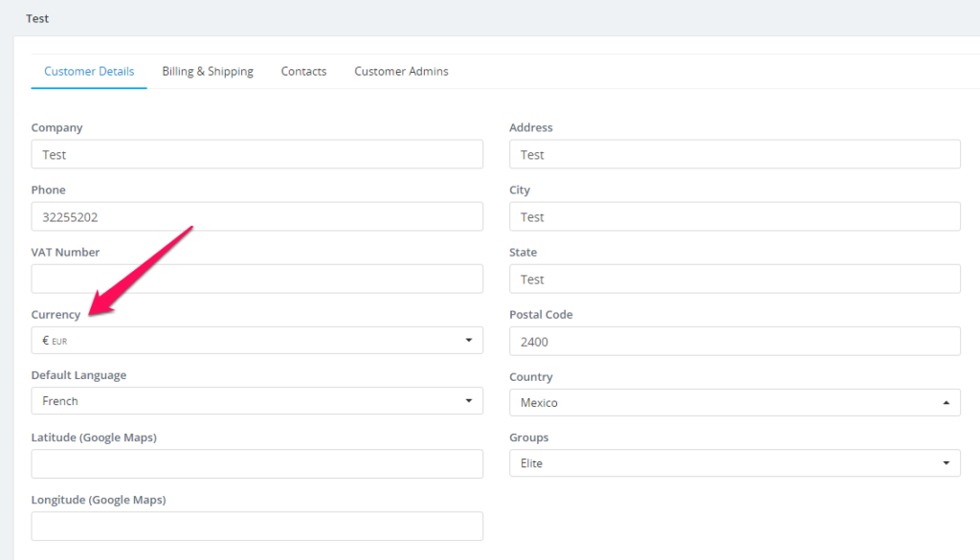Screen dimensions: 980x560
Task: Open the Currency dropdown arrow
Action: tap(469, 340)
